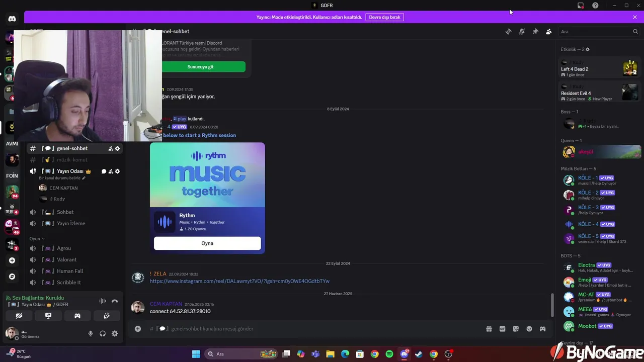Open Windows Start menu
644x362 pixels.
point(196,354)
